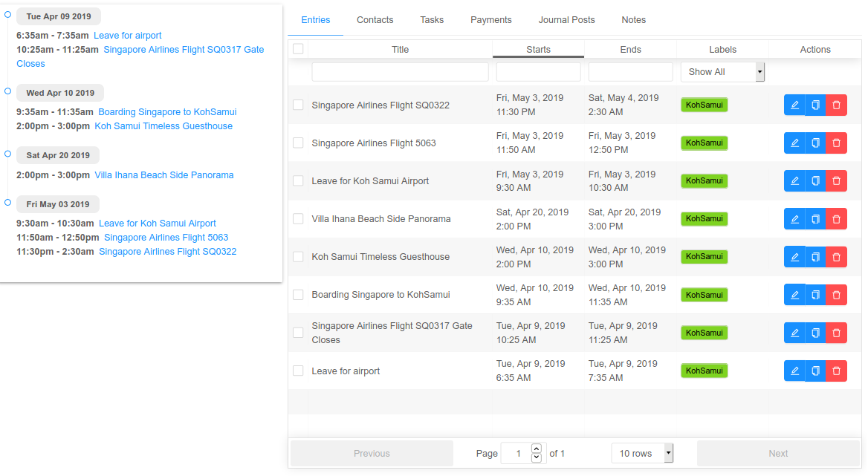Click the Previous page button

(372, 453)
